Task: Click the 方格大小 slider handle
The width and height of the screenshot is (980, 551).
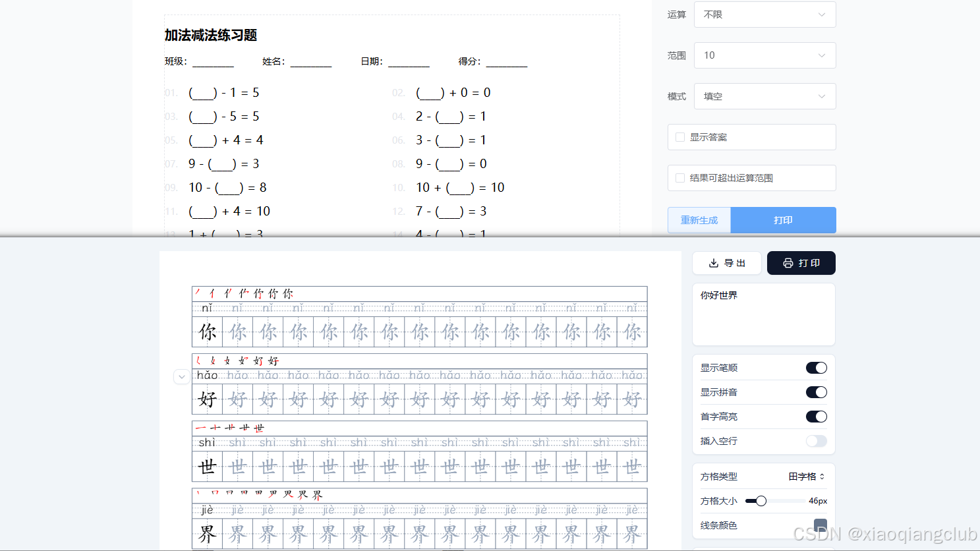Action: (761, 501)
